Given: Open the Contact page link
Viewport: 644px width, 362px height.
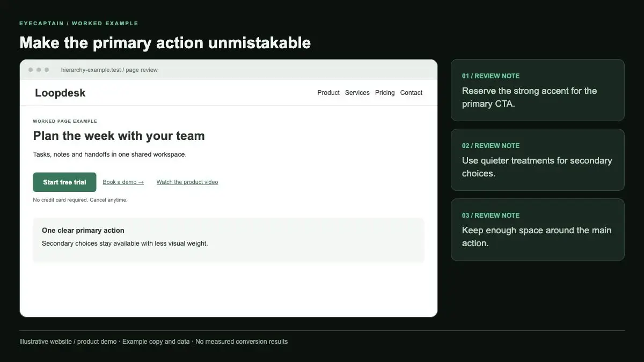Looking at the screenshot, I should click(x=412, y=93).
